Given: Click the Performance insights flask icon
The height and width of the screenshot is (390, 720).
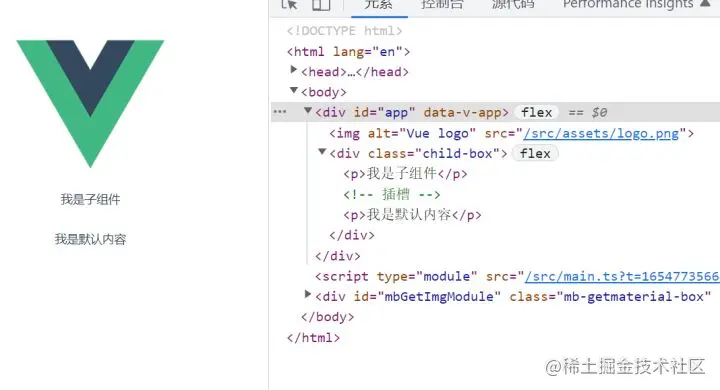Looking at the screenshot, I should pyautogui.click(x=706, y=4).
